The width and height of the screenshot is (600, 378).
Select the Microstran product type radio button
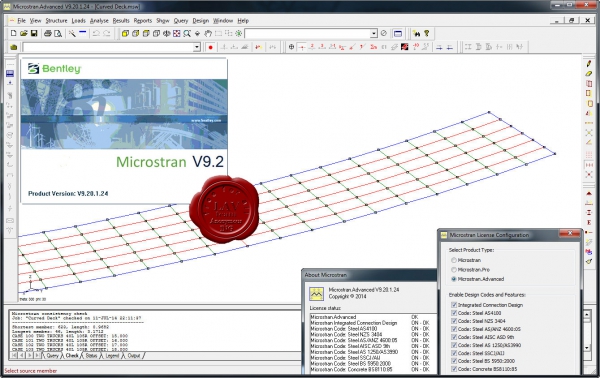point(454,260)
